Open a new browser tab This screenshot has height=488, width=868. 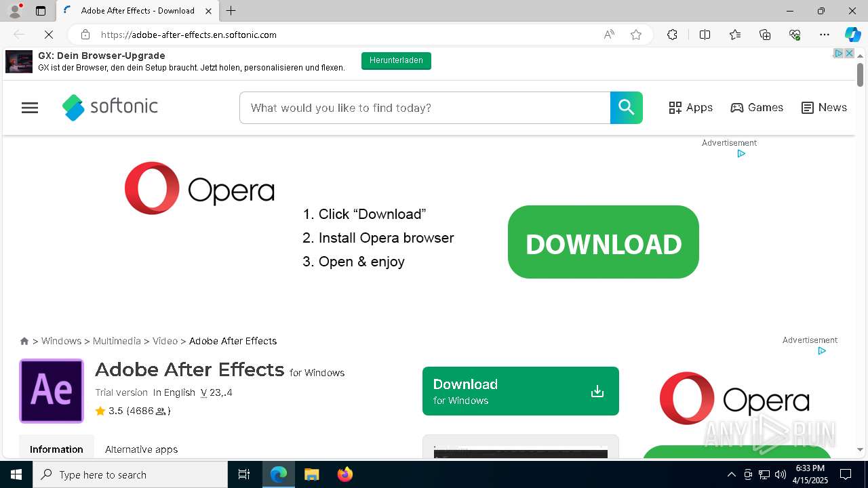pos(231,11)
